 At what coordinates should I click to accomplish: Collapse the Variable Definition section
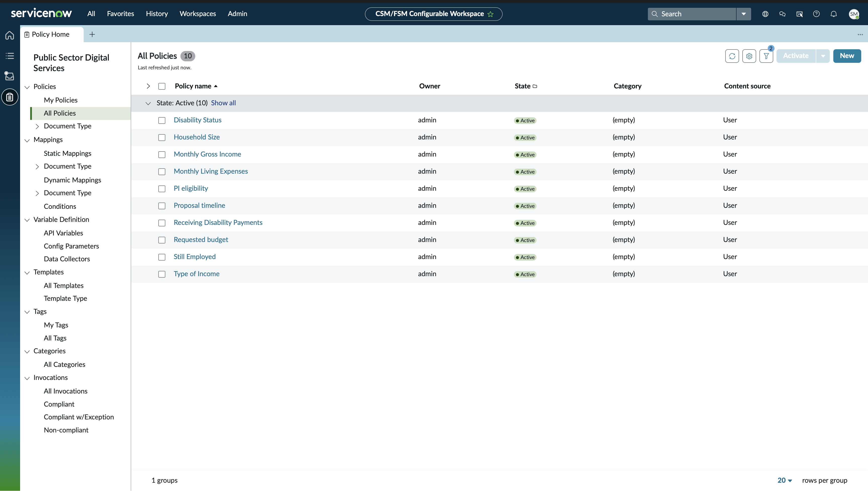coord(27,220)
